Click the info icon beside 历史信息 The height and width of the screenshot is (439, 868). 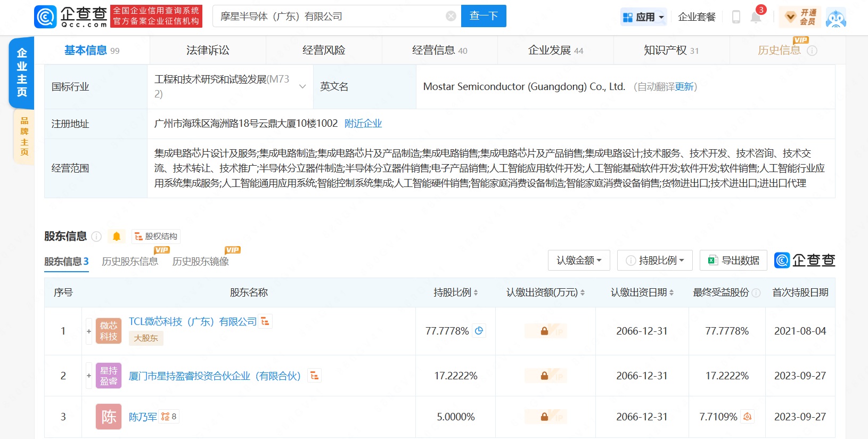[812, 51]
